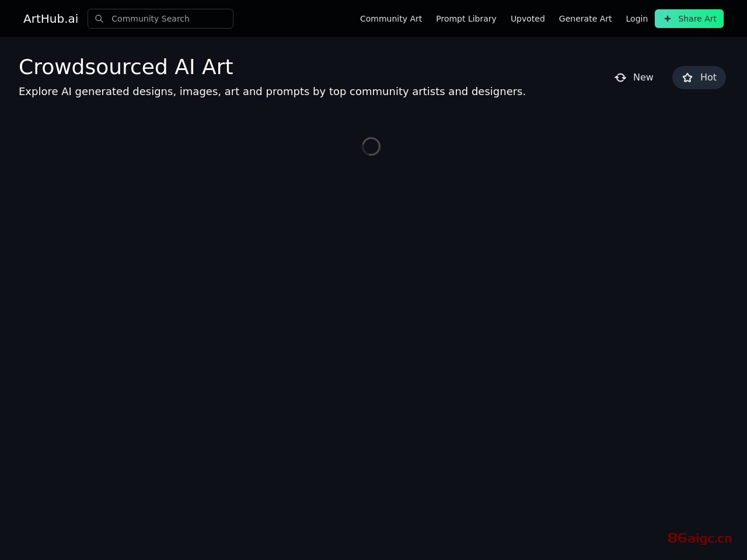This screenshot has width=747, height=560.
Task: Click the plus icon on Share Art
Action: (x=668, y=19)
